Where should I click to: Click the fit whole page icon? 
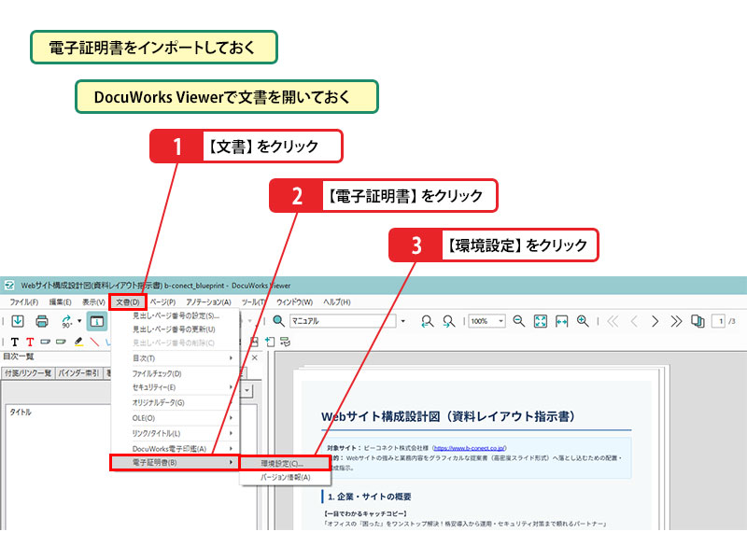click(x=541, y=321)
